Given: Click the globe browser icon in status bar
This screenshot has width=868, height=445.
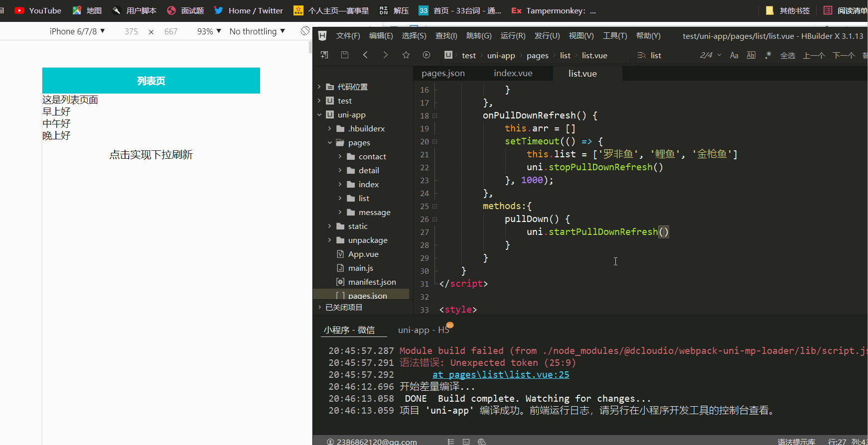Looking at the screenshot, I should click(482, 442).
